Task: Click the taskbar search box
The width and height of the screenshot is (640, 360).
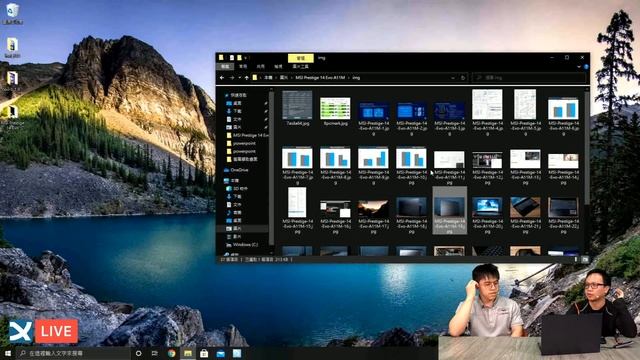Action: [x=73, y=353]
